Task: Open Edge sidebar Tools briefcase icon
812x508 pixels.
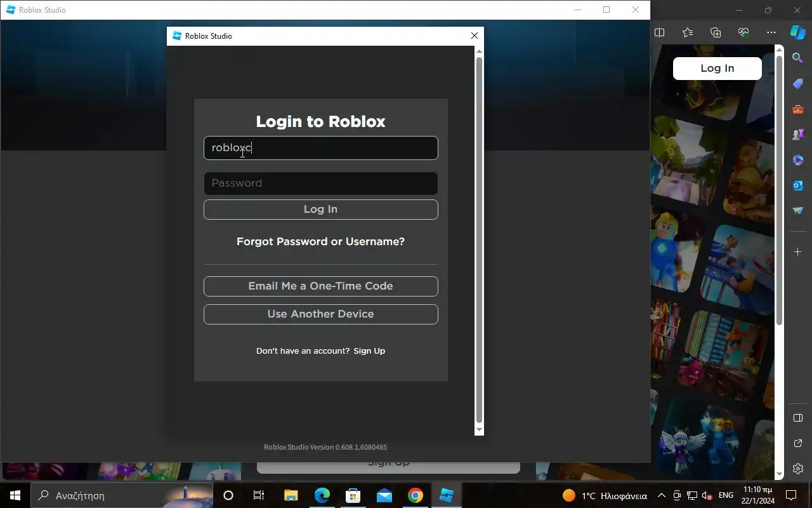Action: pos(798,109)
